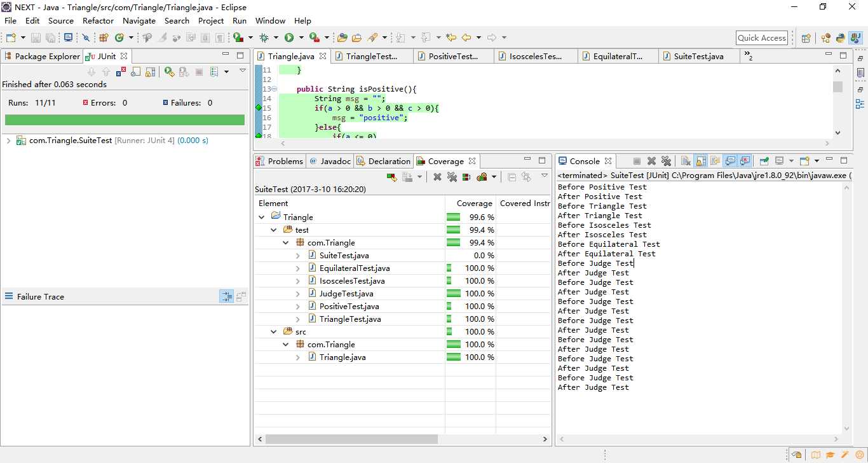Click Test Run History icon in JUnit view

(214, 72)
